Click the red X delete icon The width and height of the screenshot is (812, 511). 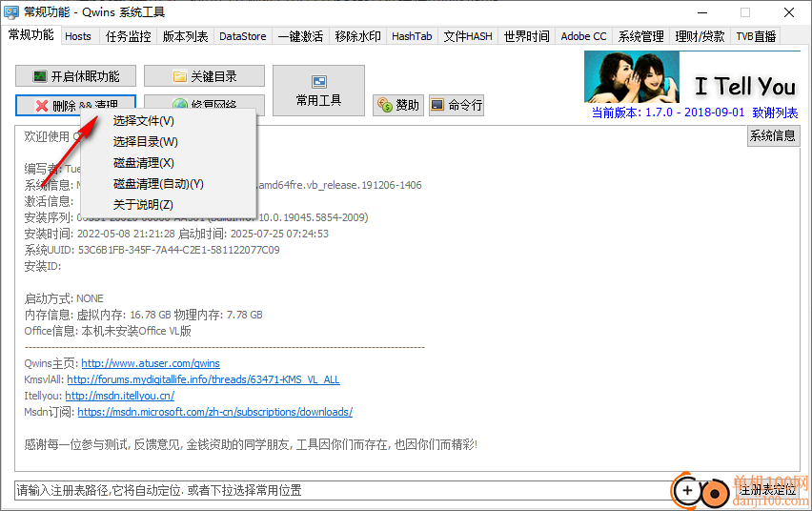click(42, 106)
